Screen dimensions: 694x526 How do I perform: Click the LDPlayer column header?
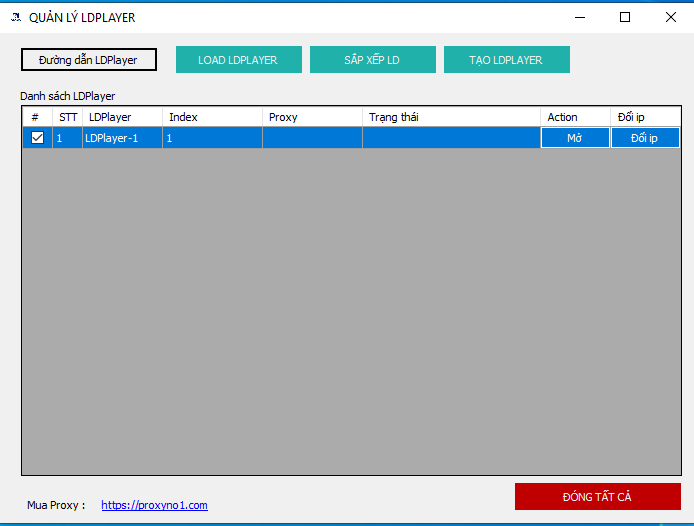(x=122, y=117)
